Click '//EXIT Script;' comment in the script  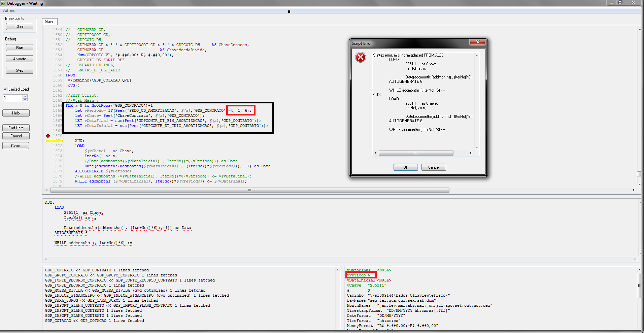pyautogui.click(x=82, y=95)
